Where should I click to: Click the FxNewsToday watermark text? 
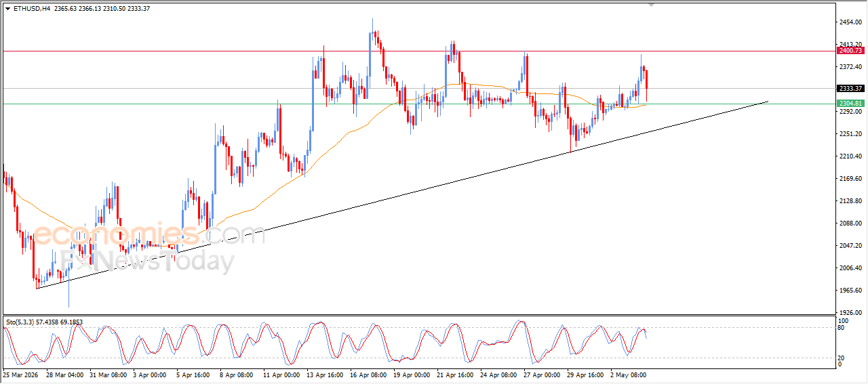(147, 261)
